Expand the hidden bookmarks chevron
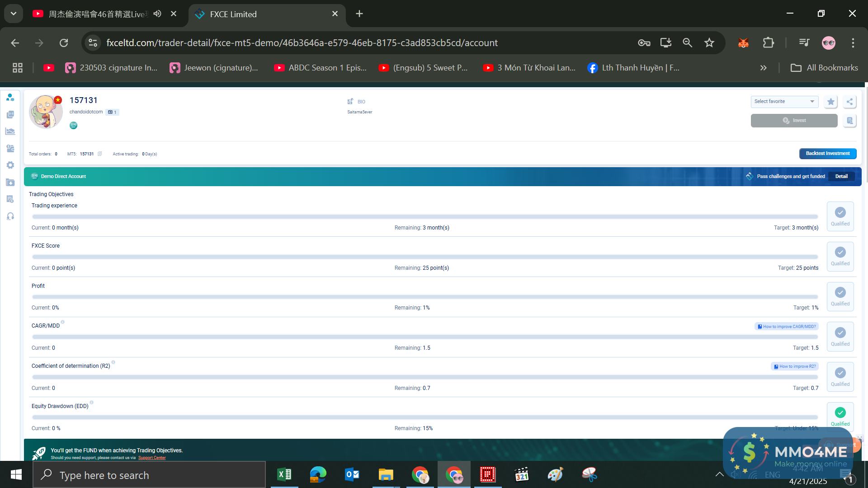The height and width of the screenshot is (488, 868). coord(764,68)
